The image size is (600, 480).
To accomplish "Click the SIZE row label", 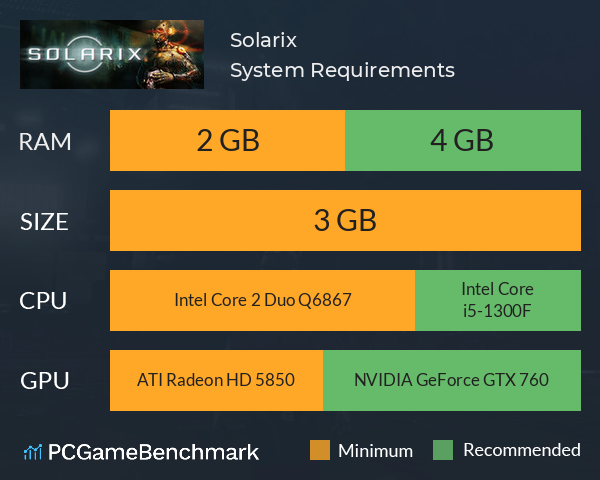I will 44,222.
